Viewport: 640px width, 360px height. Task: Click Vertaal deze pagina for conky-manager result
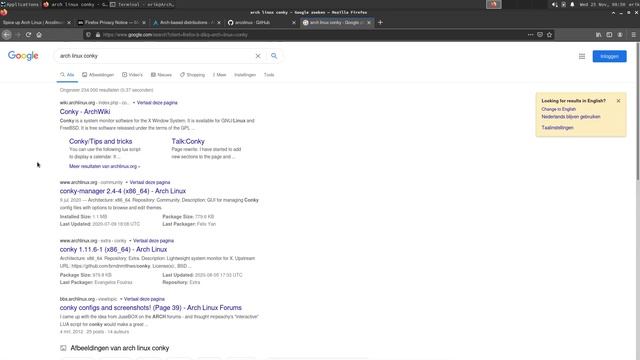(150, 182)
